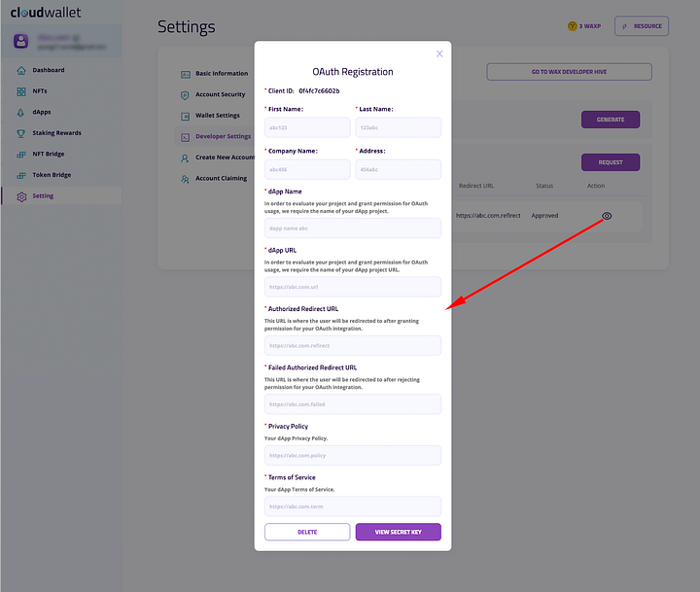Click the user avatar icon
Screen dimensions: 700x592
(21, 41)
